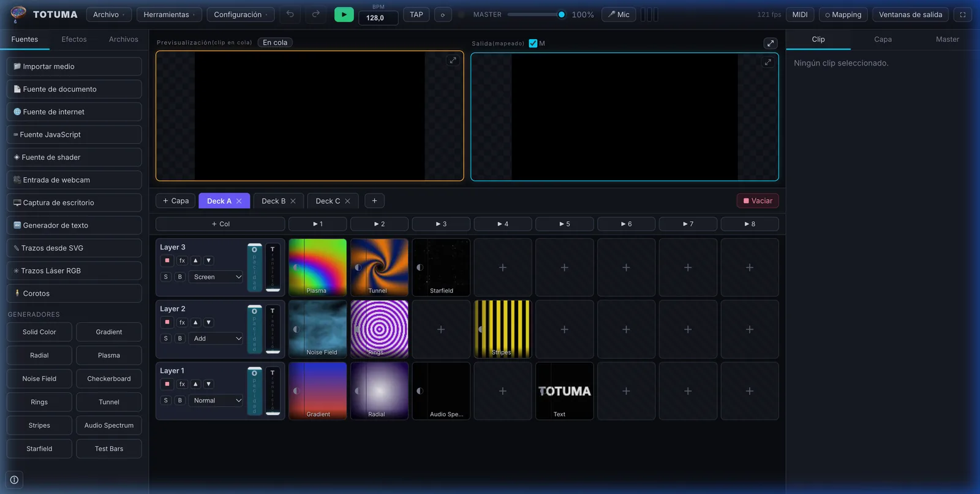Start playback with the green play button
The height and width of the screenshot is (494, 980).
(x=344, y=14)
